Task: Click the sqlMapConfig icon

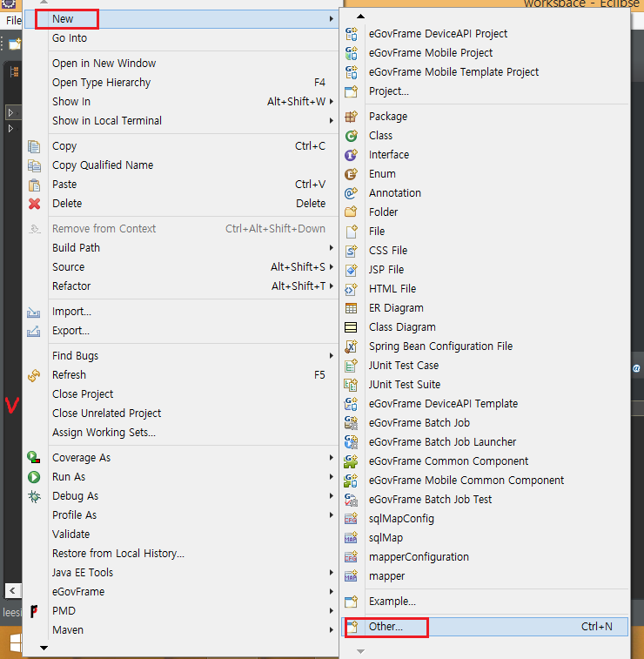Action: click(x=352, y=519)
